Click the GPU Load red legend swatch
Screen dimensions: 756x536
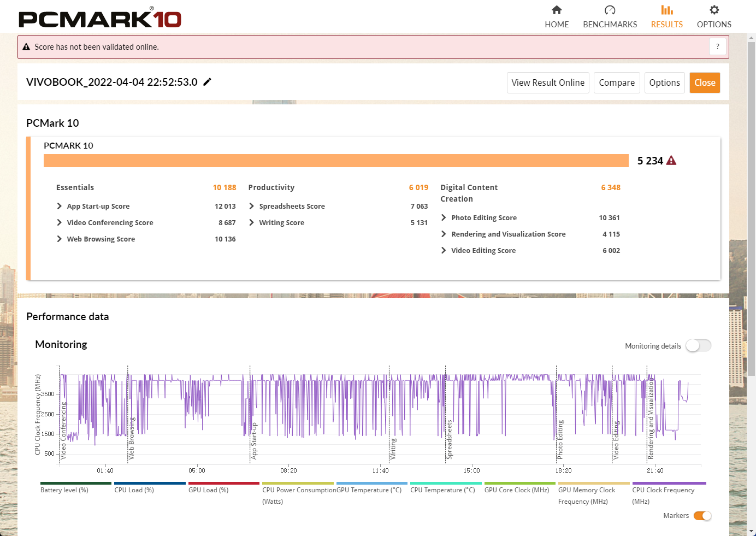(x=223, y=483)
